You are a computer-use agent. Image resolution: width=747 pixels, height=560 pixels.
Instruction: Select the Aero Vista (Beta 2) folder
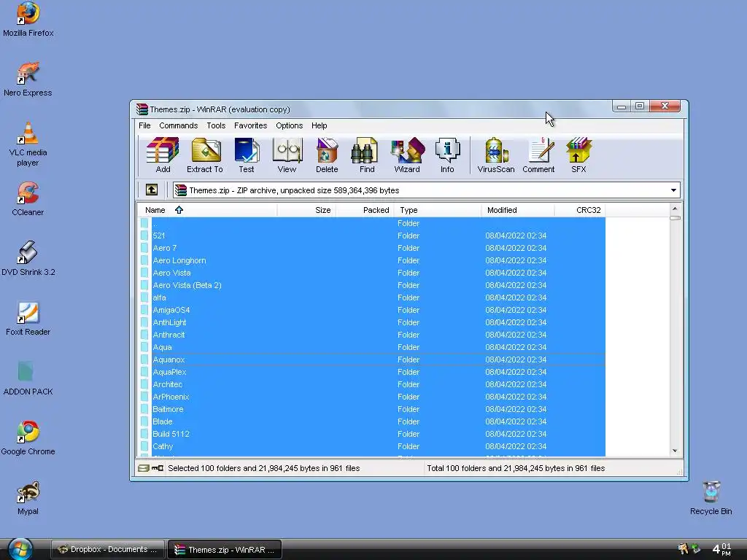point(371,285)
